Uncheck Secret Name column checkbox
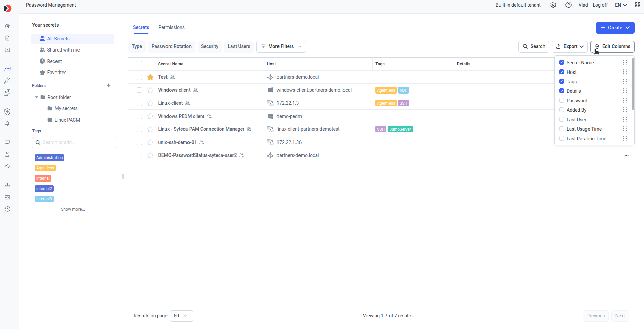The image size is (644, 329). [x=562, y=63]
